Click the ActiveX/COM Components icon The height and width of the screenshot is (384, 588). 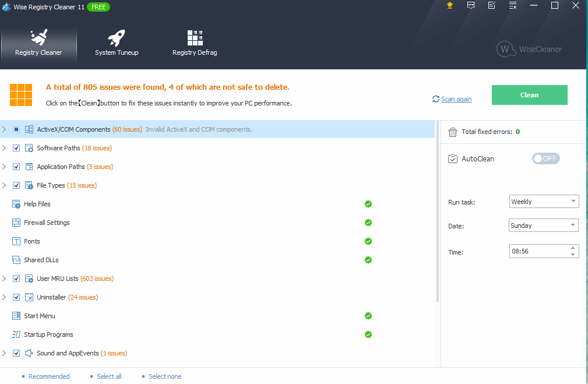pyautogui.click(x=29, y=129)
